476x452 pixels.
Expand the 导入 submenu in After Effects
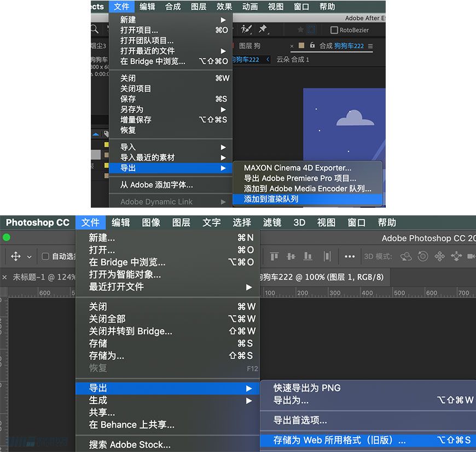pyautogui.click(x=223, y=148)
